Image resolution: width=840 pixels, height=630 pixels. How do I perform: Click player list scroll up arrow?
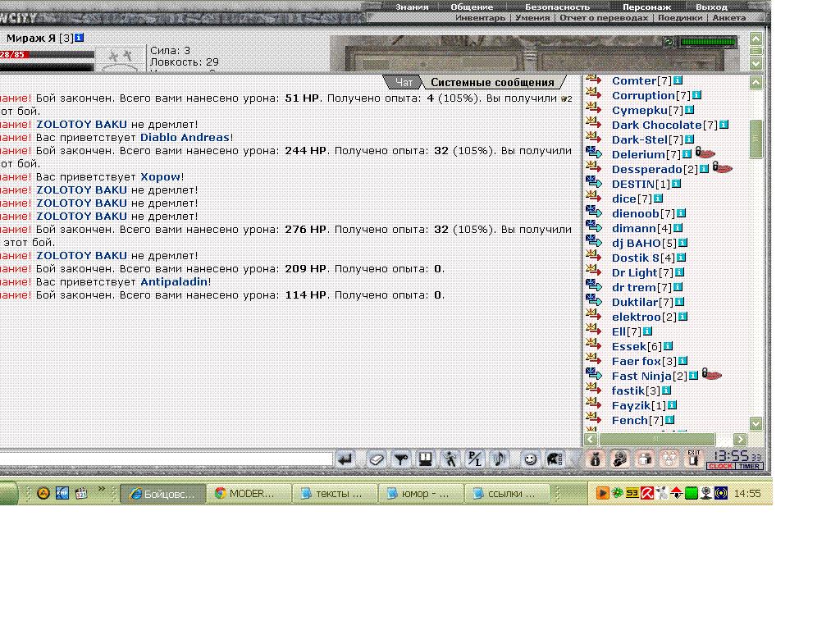click(x=756, y=83)
